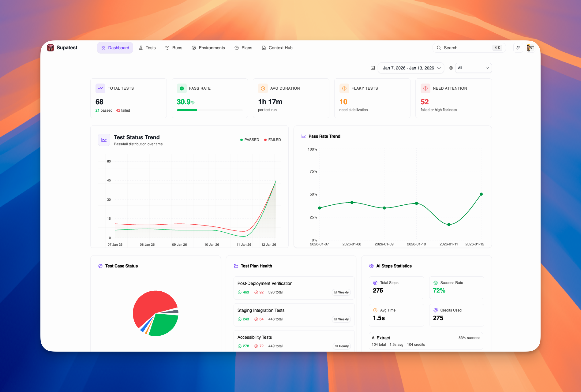Toggle the PASSED legend in Test Status Trend
Image resolution: width=581 pixels, height=392 pixels.
(249, 140)
